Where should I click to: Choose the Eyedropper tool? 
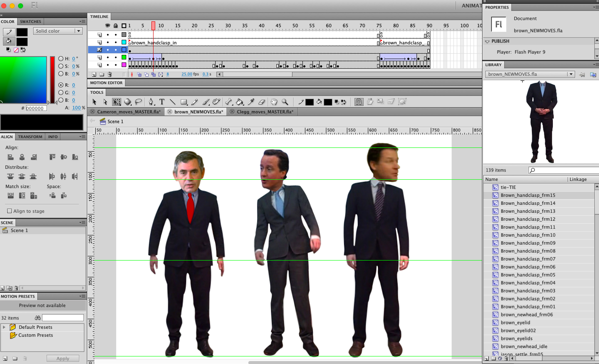[251, 102]
